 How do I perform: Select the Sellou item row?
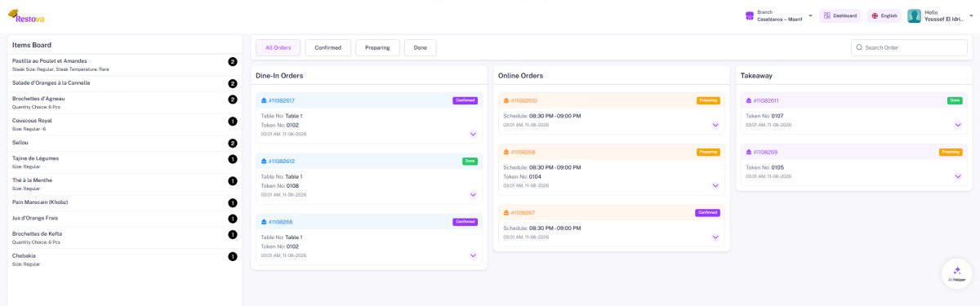[x=124, y=143]
